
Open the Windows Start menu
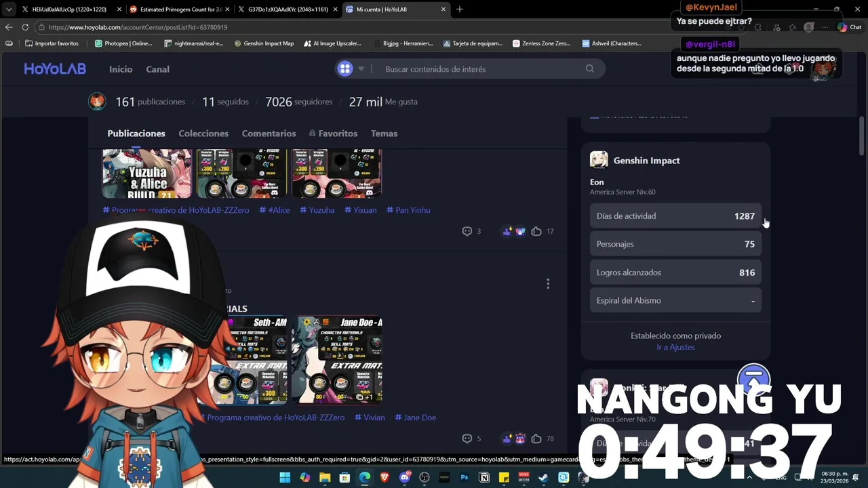click(285, 478)
